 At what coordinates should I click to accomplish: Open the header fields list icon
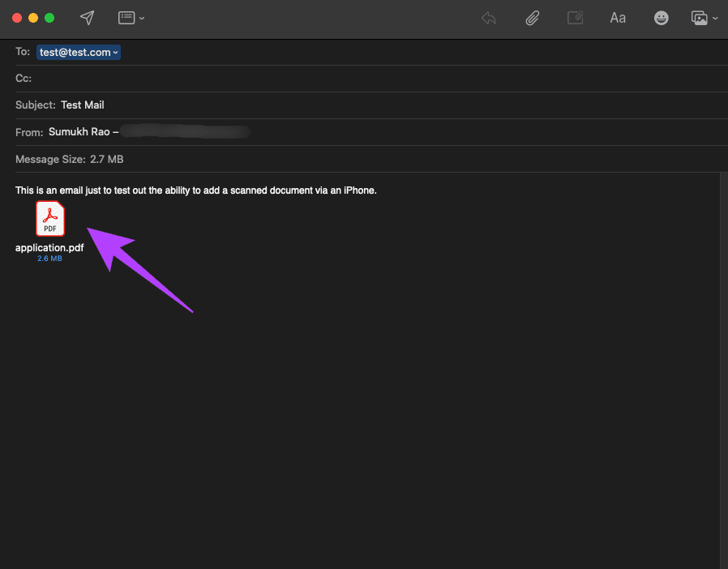coord(126,18)
